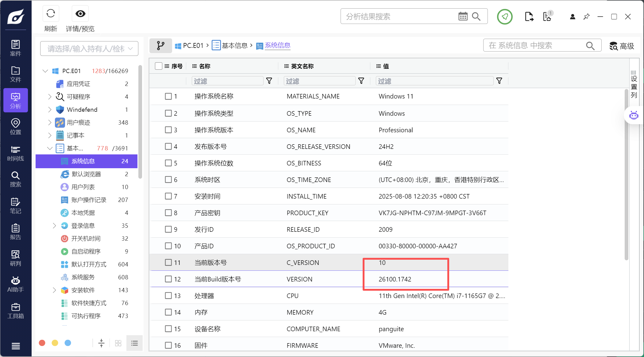Select 默认浏览器 in the tree
This screenshot has width=644, height=357.
click(87, 174)
